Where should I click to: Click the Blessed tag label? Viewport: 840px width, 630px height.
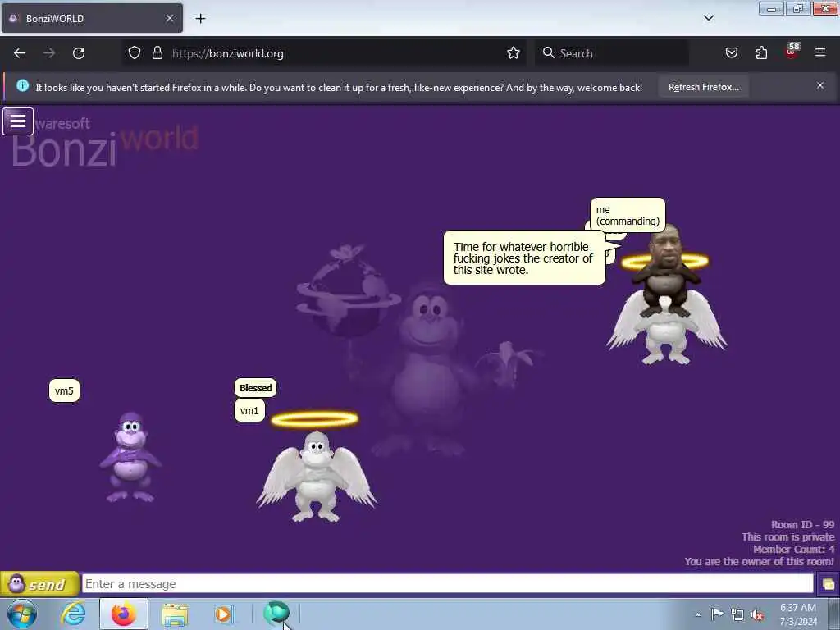256,388
